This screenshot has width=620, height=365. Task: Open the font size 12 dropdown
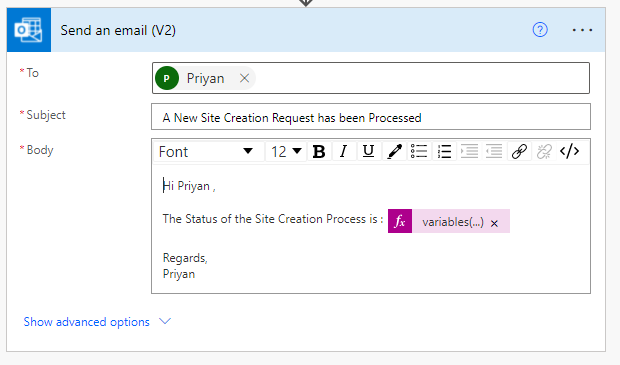[286, 151]
